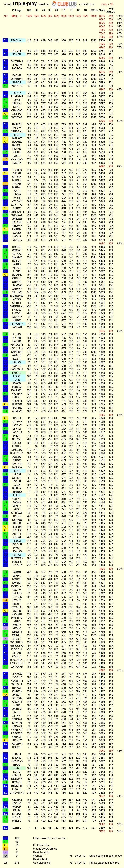Click the AS badge beside JJ2LPV
Screen dimensions: 124x868
point(5,114)
